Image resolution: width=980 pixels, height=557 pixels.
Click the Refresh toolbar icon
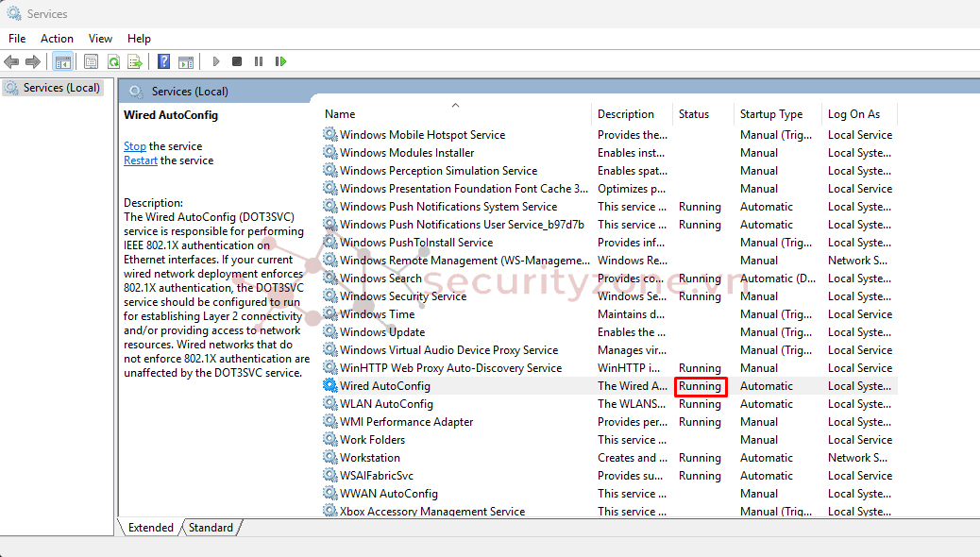click(x=113, y=61)
